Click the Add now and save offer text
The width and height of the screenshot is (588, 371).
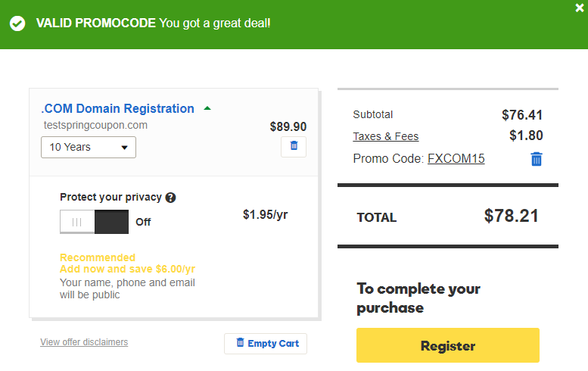click(x=127, y=269)
